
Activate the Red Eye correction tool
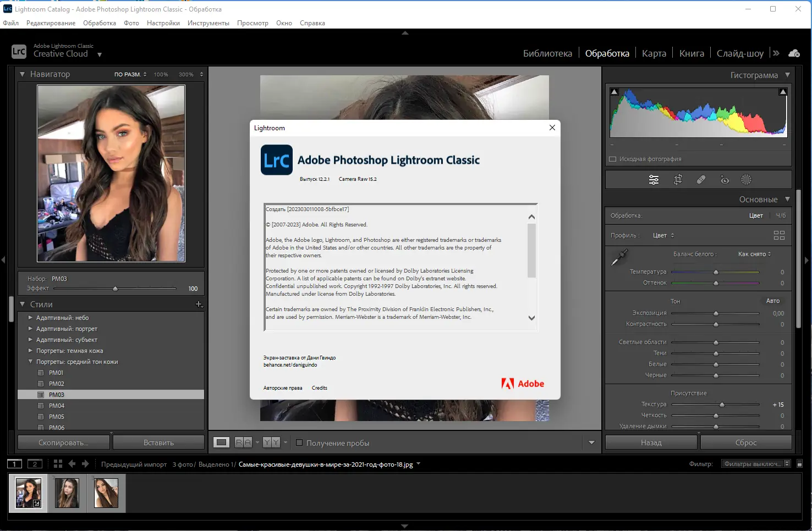[x=725, y=180]
